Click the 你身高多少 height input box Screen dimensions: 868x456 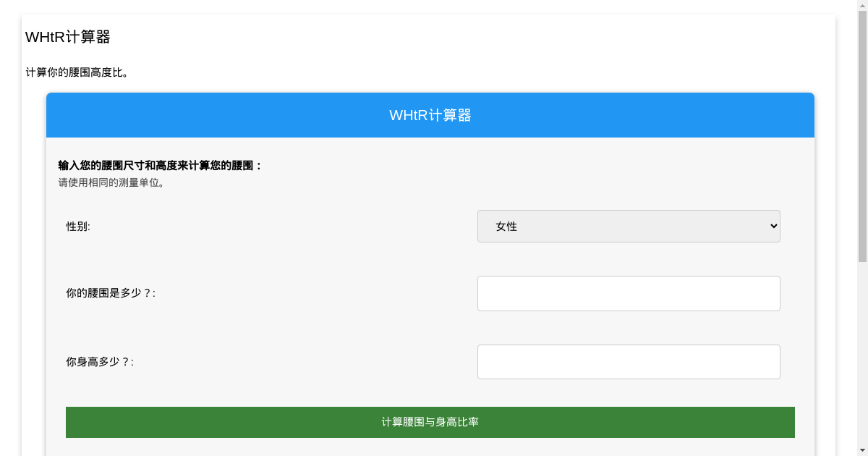pos(629,361)
